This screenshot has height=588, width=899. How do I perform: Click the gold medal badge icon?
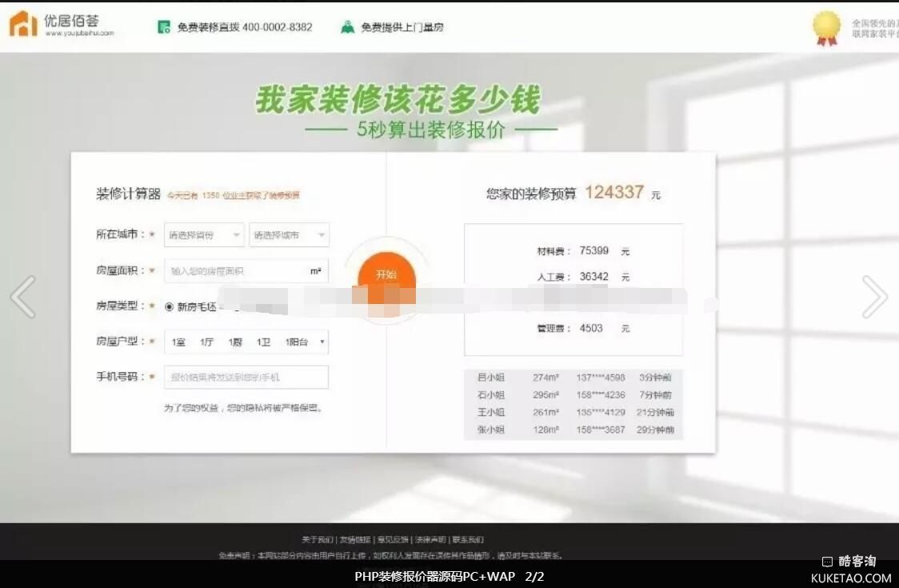point(826,27)
